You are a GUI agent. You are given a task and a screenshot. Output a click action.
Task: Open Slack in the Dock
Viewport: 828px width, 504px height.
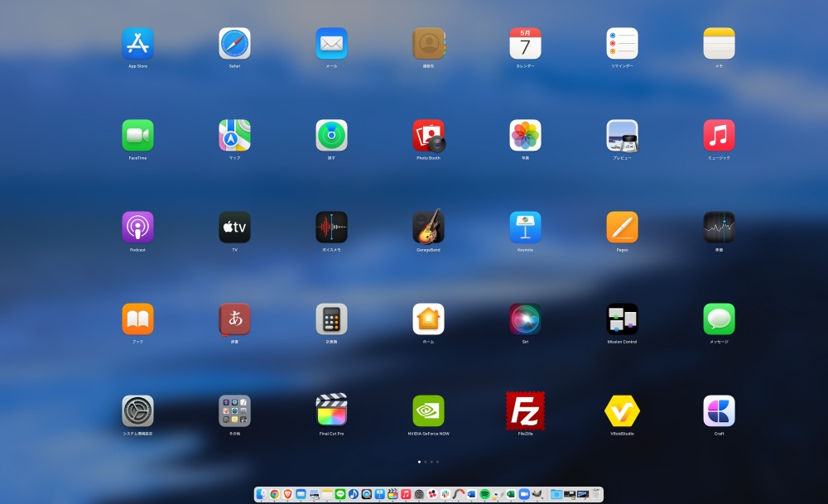point(445,494)
